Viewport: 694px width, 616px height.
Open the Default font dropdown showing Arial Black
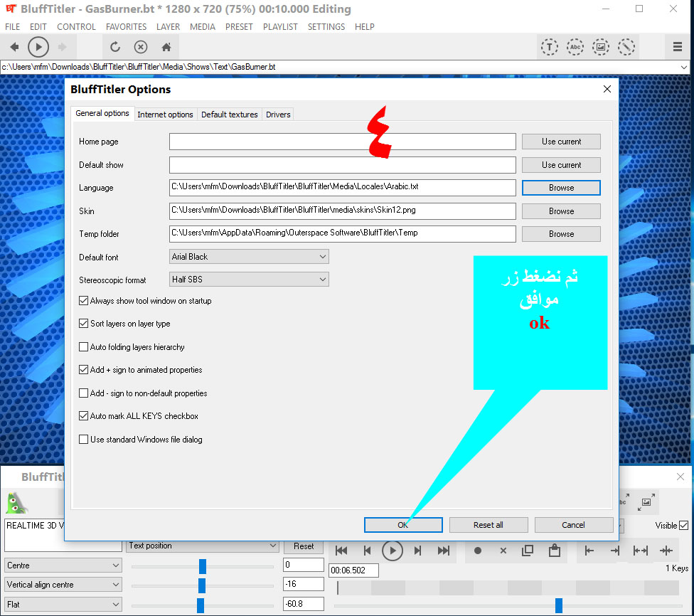coord(249,257)
